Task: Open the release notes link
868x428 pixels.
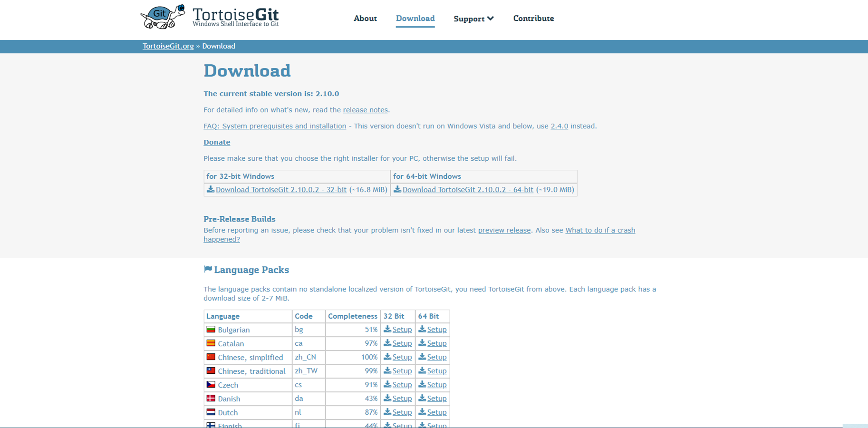Action: [x=365, y=110]
